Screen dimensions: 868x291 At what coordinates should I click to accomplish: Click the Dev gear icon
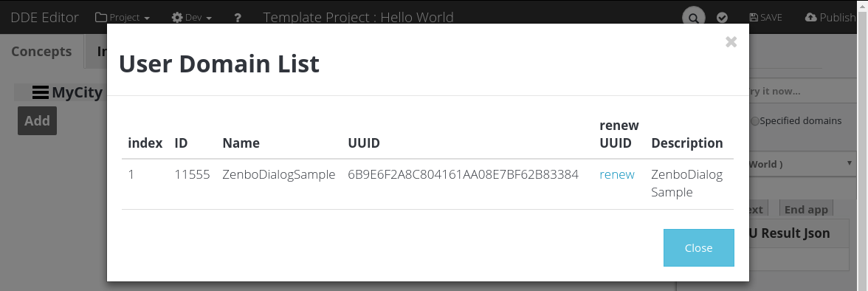click(177, 18)
